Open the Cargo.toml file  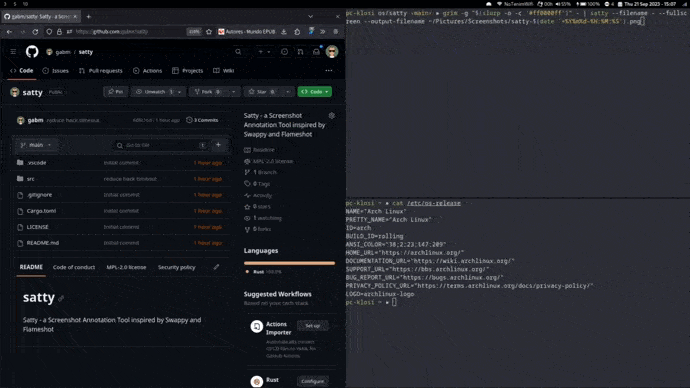coord(41,211)
